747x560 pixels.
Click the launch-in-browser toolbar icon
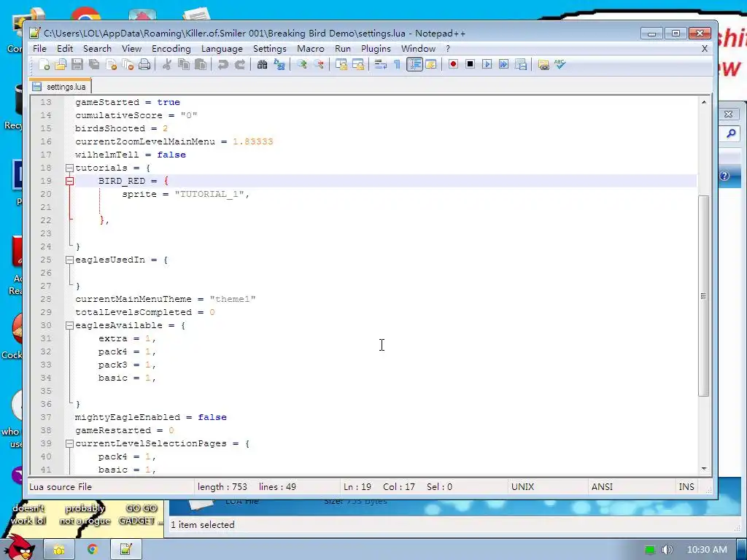[x=543, y=64]
